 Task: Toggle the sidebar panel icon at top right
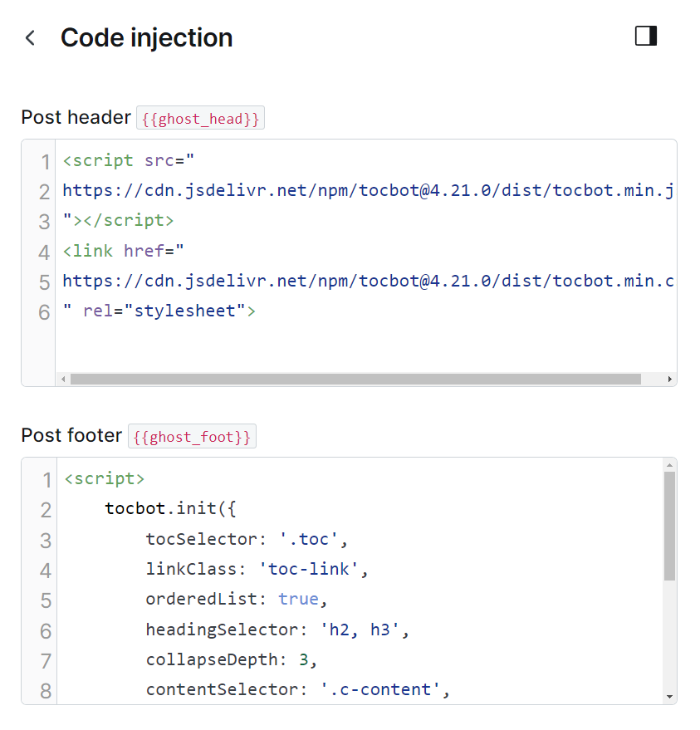pyautogui.click(x=646, y=36)
